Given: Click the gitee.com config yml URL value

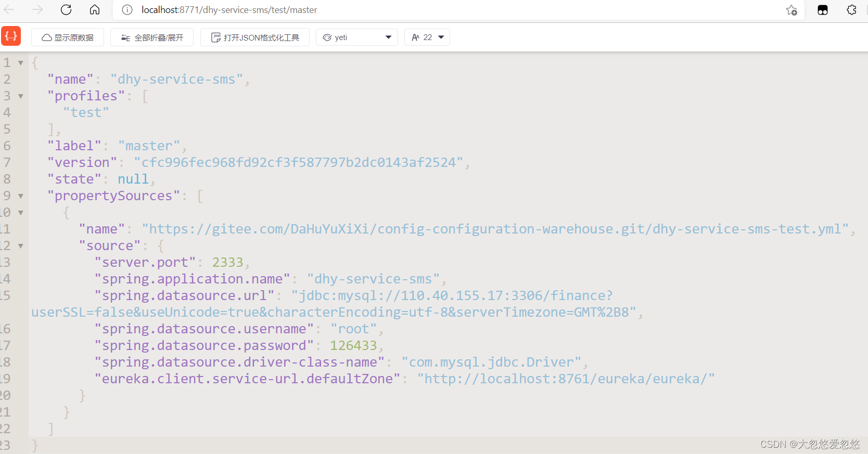Looking at the screenshot, I should [495, 229].
